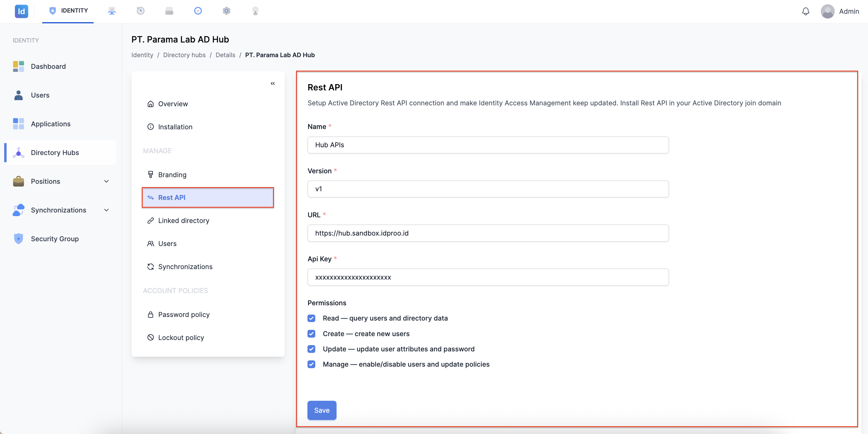This screenshot has width=868, height=434.
Task: Click 'Manage — enable/disable users and update policies' label
Action: tap(406, 364)
